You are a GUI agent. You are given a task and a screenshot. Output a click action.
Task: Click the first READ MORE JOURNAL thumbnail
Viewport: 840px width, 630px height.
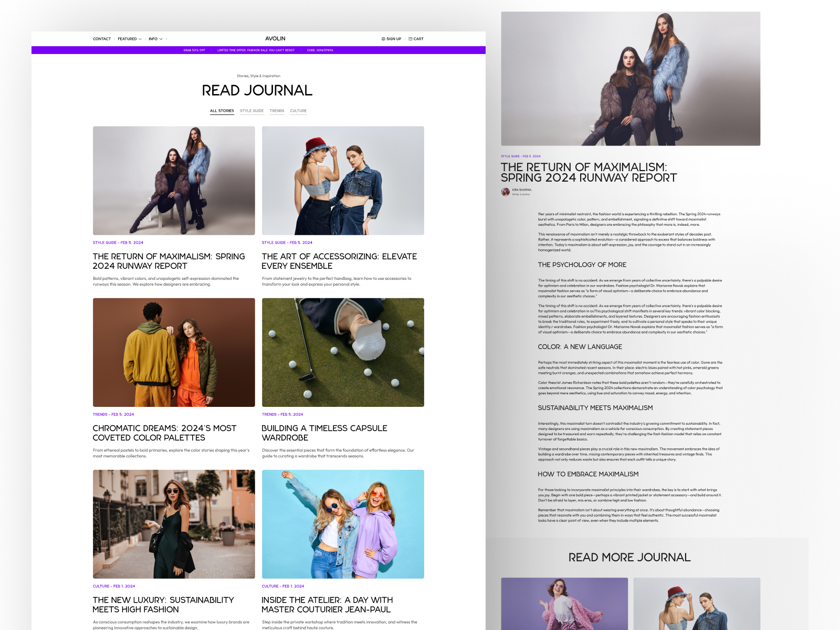point(564,604)
